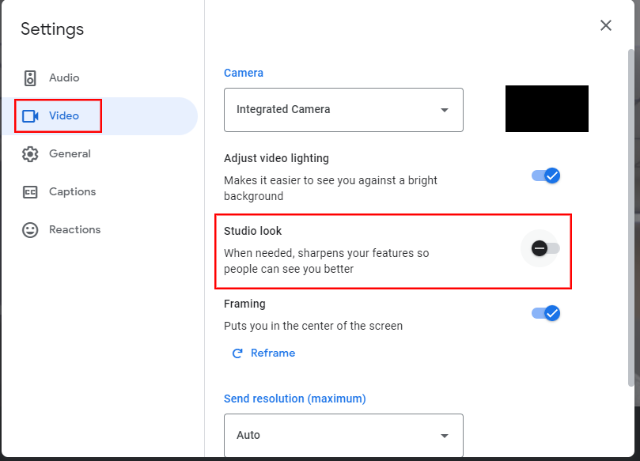Click the Send resolution (maximum) heading
This screenshot has height=461, width=640.
coord(295,399)
